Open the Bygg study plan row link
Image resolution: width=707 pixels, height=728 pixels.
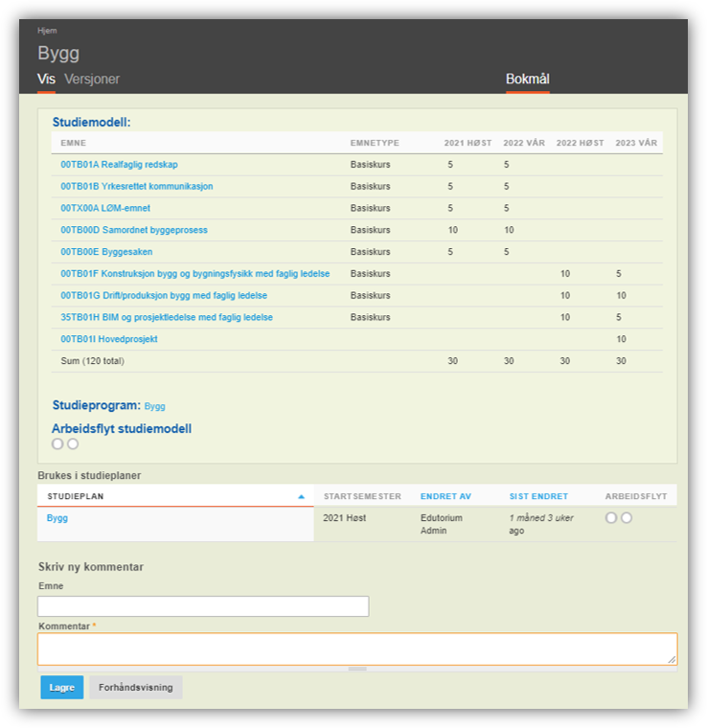pos(57,517)
